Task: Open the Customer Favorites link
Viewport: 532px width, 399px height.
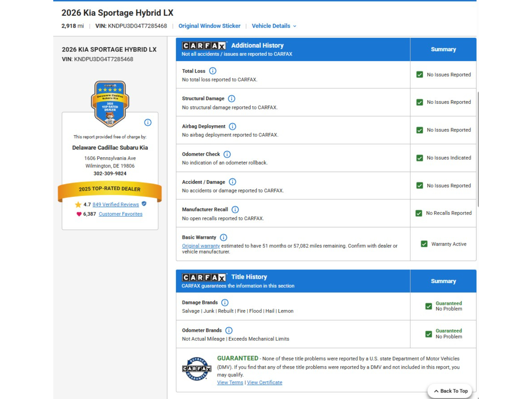Action: click(x=121, y=214)
